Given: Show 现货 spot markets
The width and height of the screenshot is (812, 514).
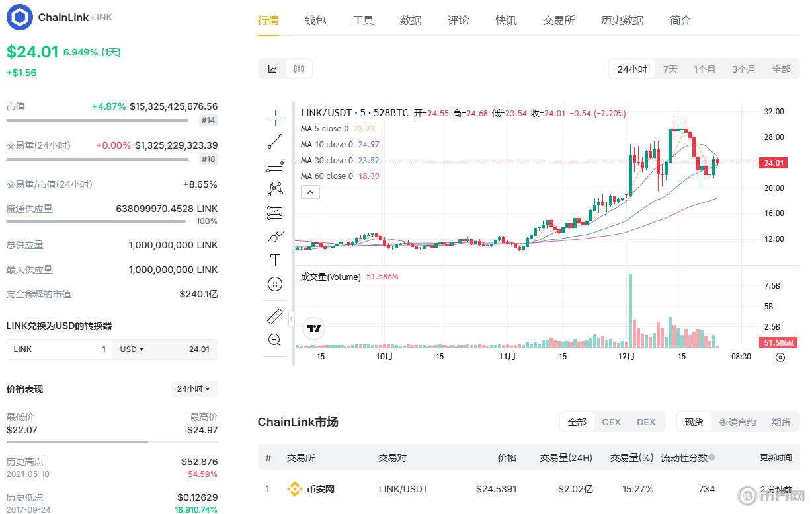Looking at the screenshot, I should 694,422.
